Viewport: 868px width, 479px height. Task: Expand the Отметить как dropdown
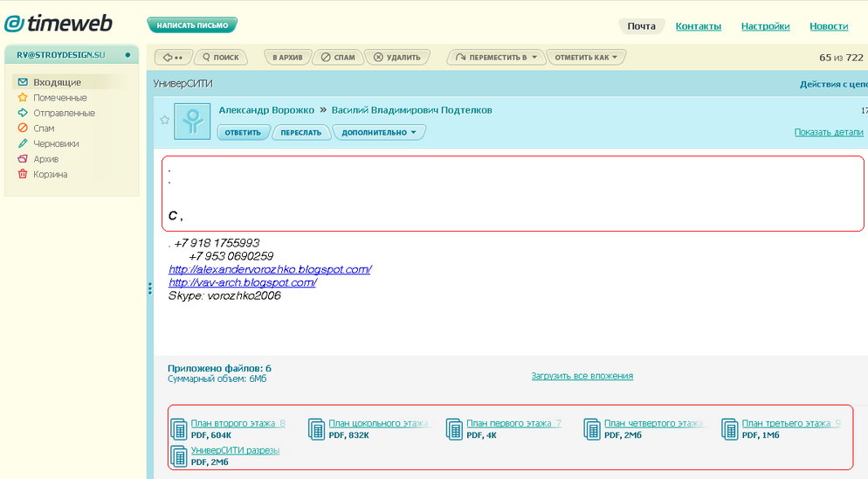pyautogui.click(x=586, y=57)
